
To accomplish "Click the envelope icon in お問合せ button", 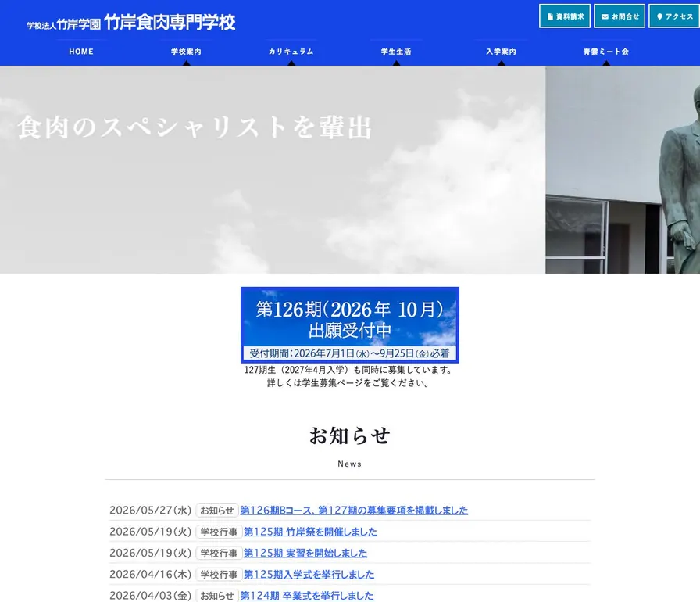I will tap(605, 16).
